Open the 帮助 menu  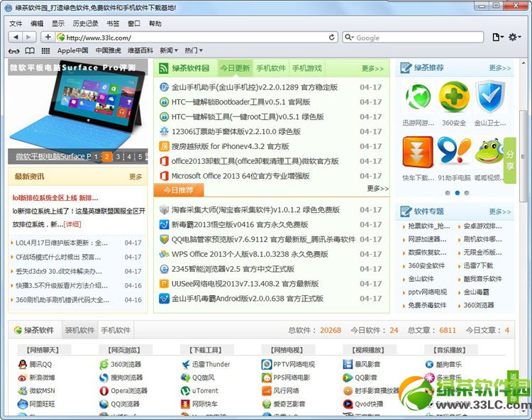[155, 23]
